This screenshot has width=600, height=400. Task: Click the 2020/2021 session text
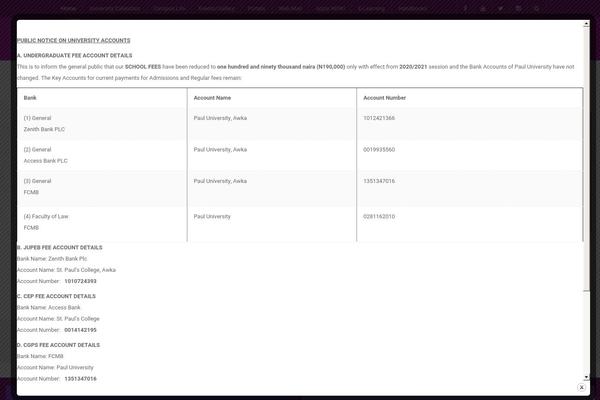[x=413, y=67]
